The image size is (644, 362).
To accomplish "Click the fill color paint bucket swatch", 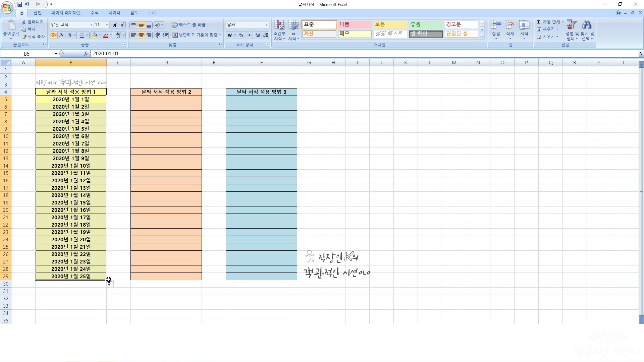I will click(95, 35).
